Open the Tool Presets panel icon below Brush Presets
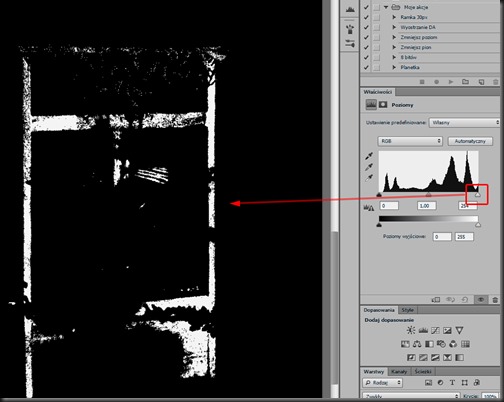Screen dimensions: 504x402 click(x=350, y=43)
